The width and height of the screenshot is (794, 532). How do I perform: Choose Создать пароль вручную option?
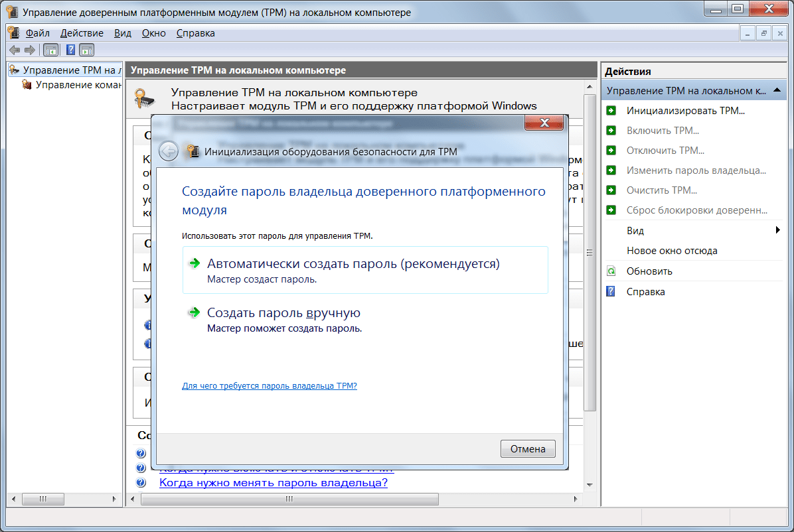tap(283, 313)
